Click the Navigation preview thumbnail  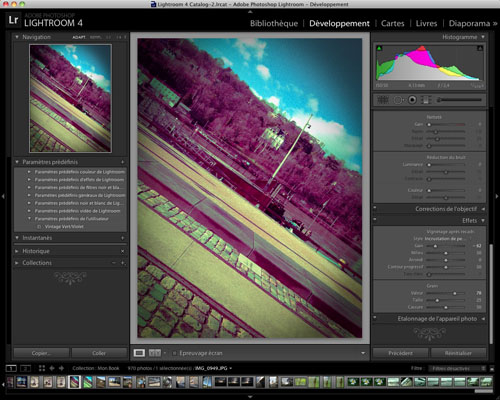(70, 98)
